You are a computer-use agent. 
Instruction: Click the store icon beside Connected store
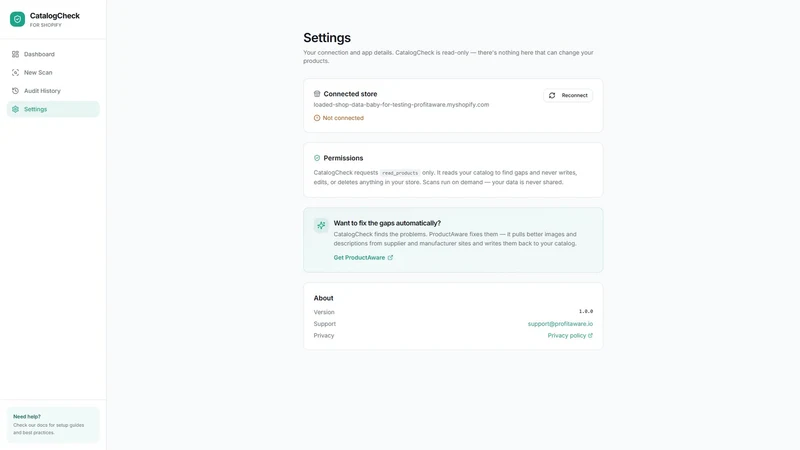317,94
